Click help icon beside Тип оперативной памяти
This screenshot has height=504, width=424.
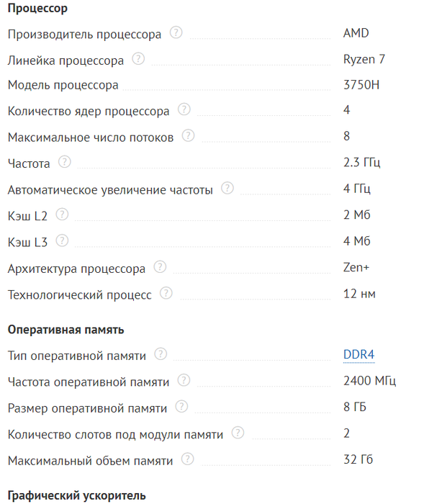[x=161, y=354]
